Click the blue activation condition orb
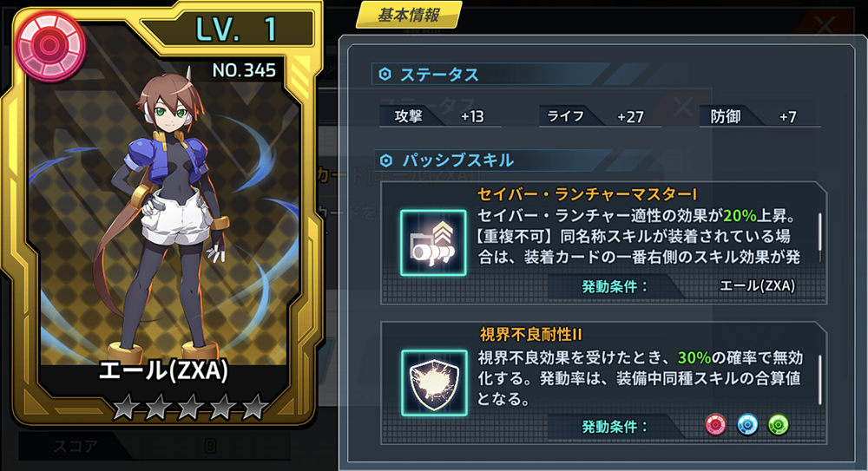Viewport: 868px width, 471px height. 747,425
